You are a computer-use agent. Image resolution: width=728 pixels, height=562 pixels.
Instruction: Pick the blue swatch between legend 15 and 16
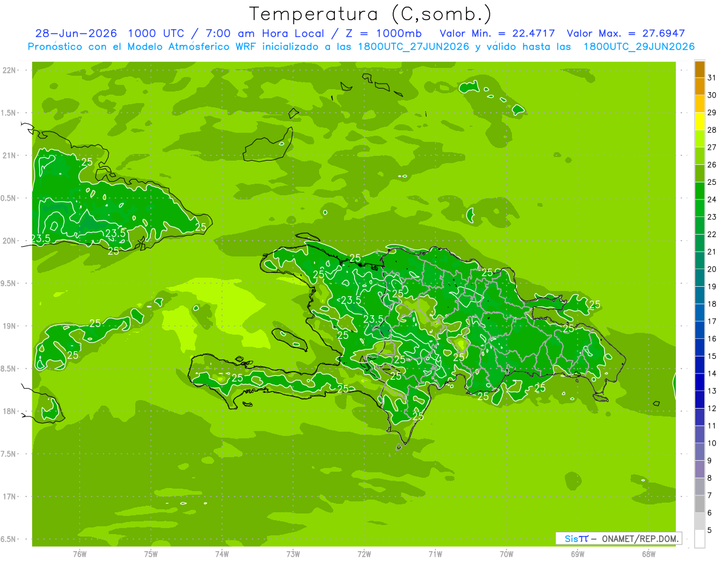tap(699, 347)
